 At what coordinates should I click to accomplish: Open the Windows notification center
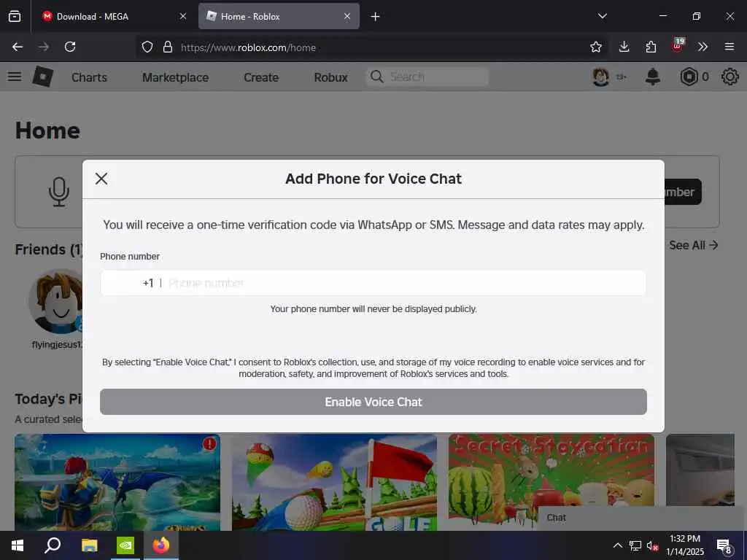724,546
